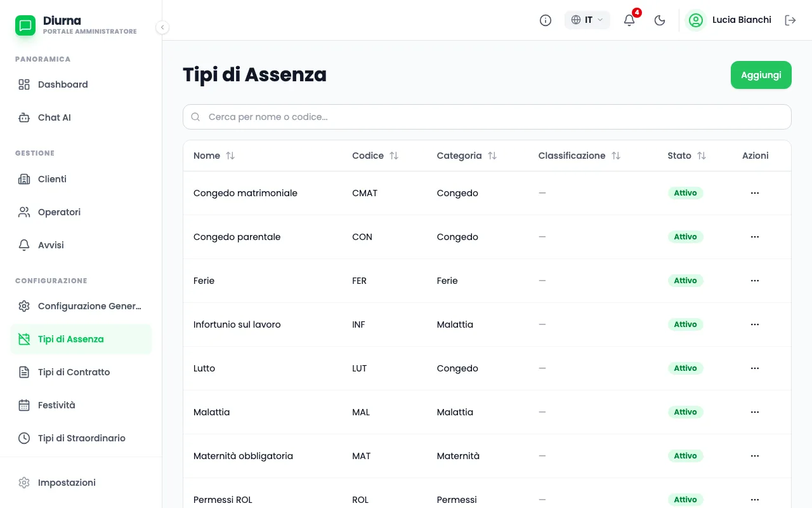
Task: Open actions menu for Congedo parentale
Action: point(755,237)
